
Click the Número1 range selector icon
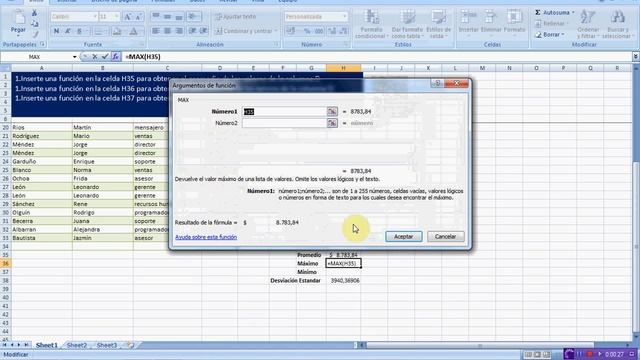332,111
